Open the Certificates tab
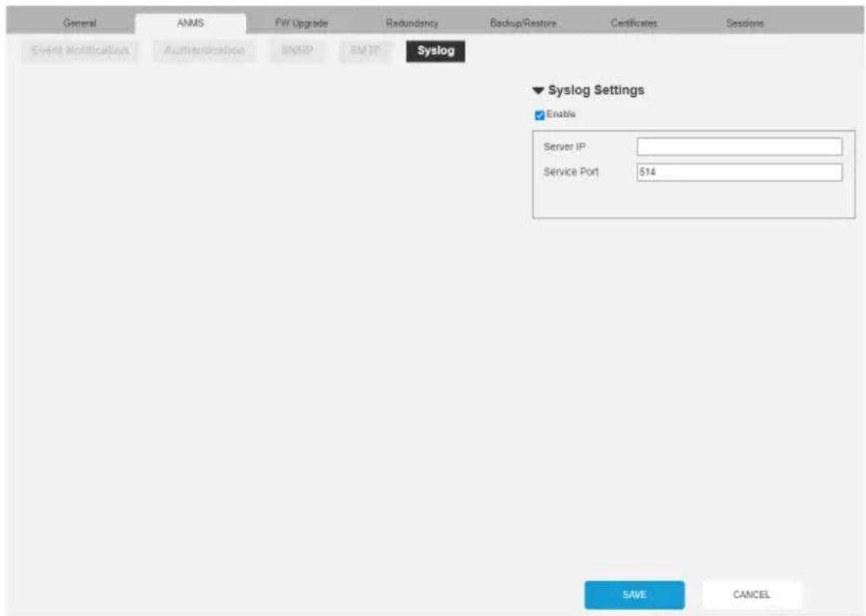Image resolution: width=866 pixels, height=616 pixels. (x=634, y=23)
